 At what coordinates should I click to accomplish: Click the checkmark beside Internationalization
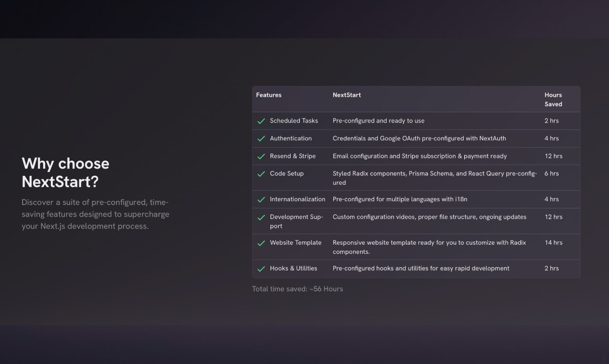coord(261,200)
